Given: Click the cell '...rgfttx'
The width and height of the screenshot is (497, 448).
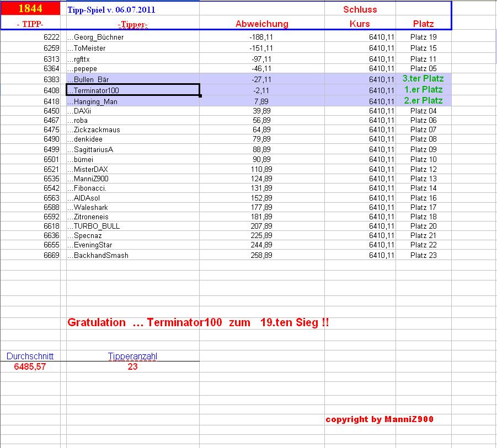Looking at the screenshot, I should point(133,59).
